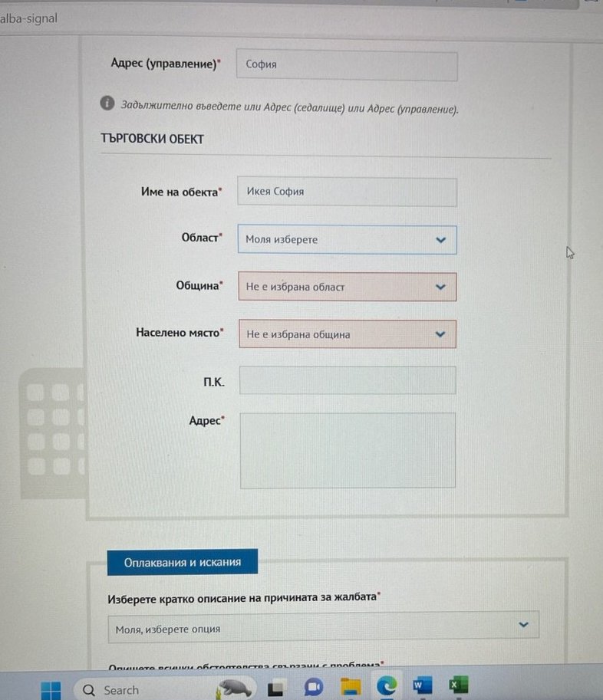Click the Име на обекта field

coord(347,192)
